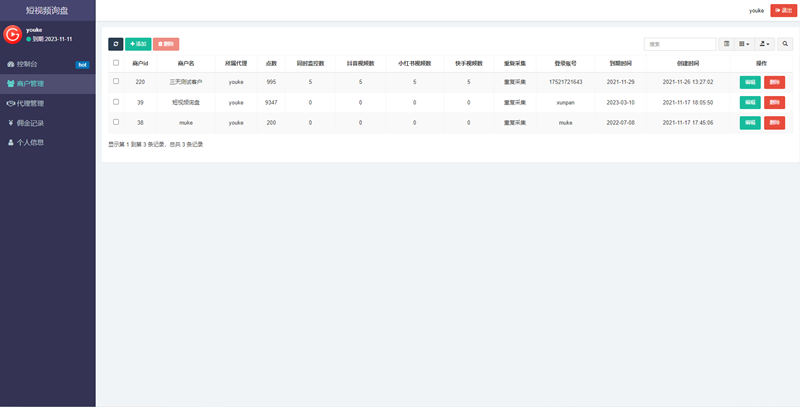This screenshot has width=800, height=407.
Task: Click the refresh table icon button
Action: (x=115, y=44)
